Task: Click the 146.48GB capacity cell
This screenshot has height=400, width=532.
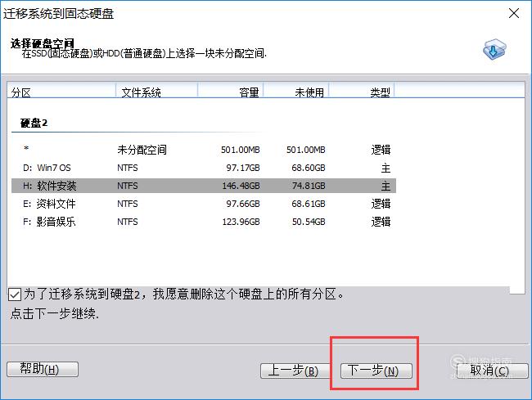Action: tap(241, 186)
